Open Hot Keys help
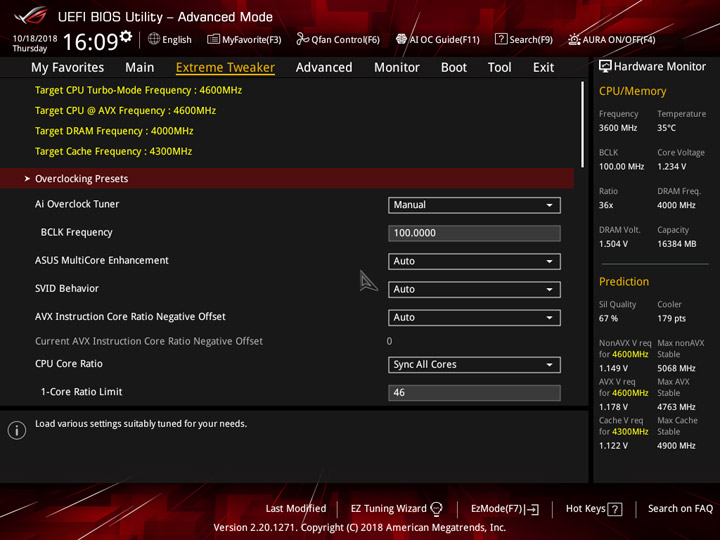Image resolution: width=720 pixels, height=540 pixels. tap(594, 509)
